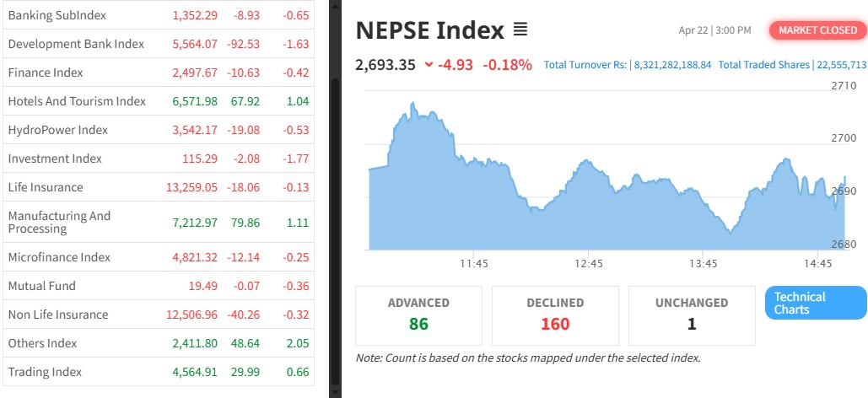Choose Mutual Fund in the index list
Screen dimensions: 868x398
(x=41, y=286)
